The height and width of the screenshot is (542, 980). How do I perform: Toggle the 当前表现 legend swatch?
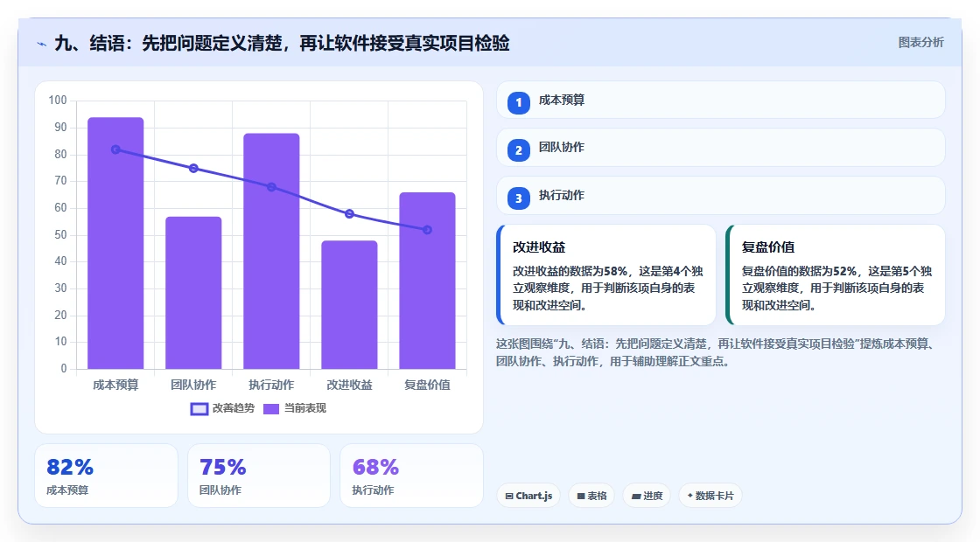click(x=270, y=409)
